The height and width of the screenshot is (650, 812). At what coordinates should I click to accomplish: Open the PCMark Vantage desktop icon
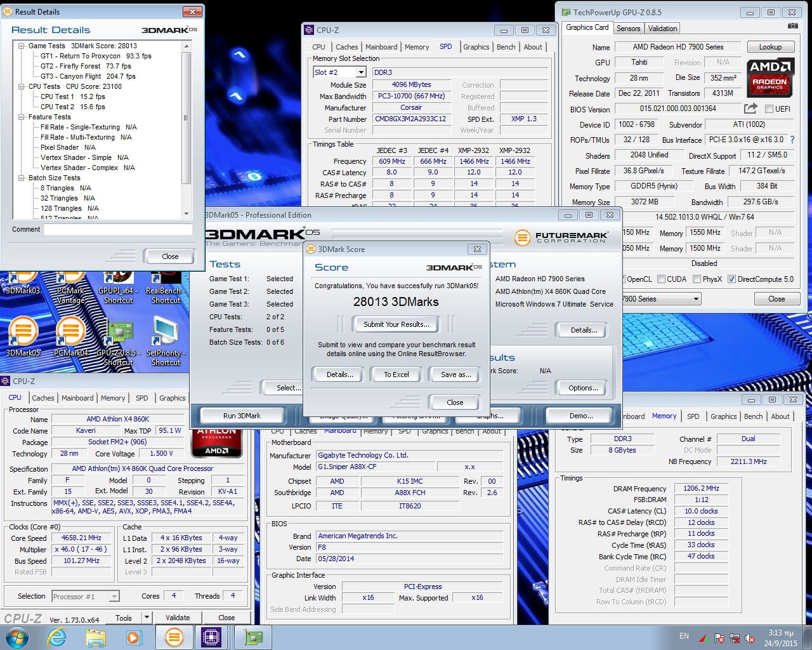pyautogui.click(x=70, y=288)
